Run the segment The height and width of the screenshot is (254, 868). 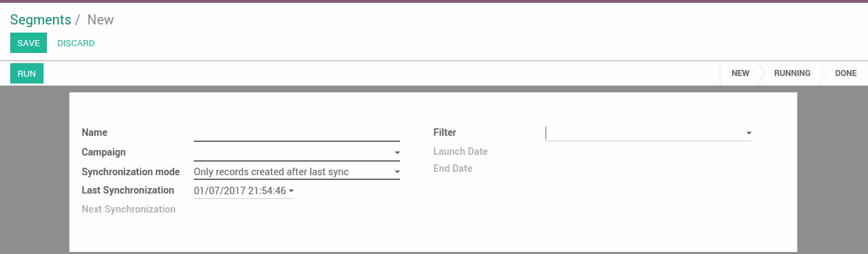[x=27, y=73]
